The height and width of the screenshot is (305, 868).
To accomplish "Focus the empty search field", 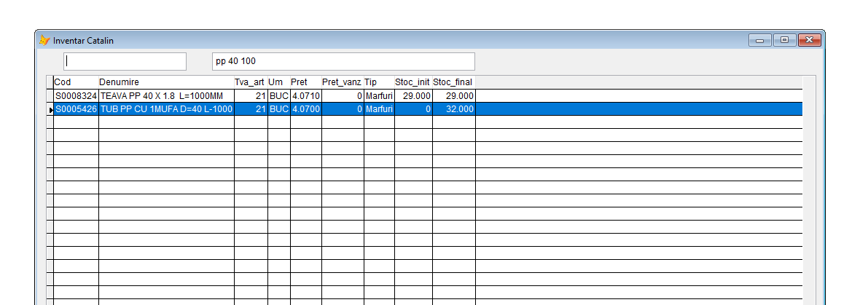I will [x=125, y=61].
